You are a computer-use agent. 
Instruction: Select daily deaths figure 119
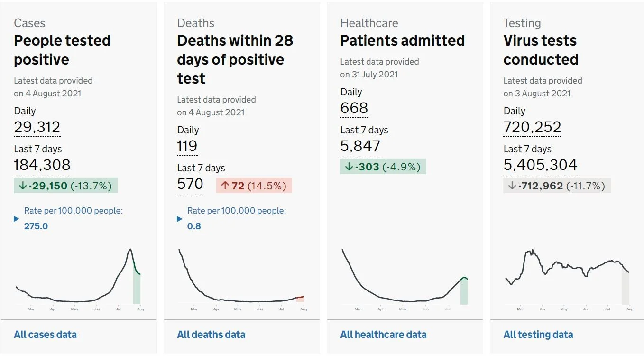(x=187, y=146)
